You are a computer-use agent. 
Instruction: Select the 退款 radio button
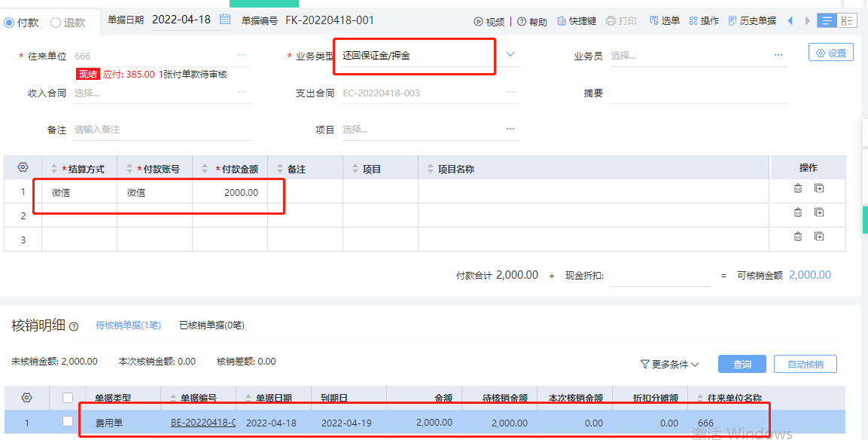pyautogui.click(x=56, y=23)
